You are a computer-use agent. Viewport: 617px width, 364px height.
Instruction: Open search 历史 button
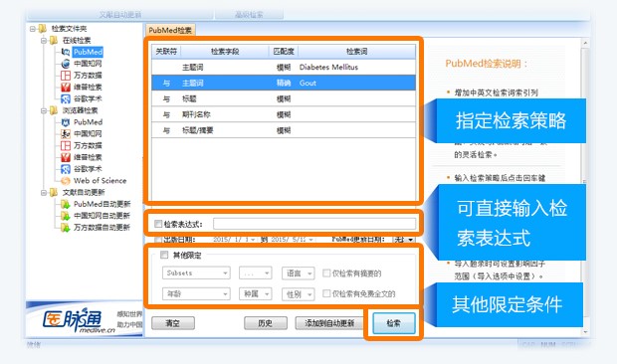pos(266,323)
